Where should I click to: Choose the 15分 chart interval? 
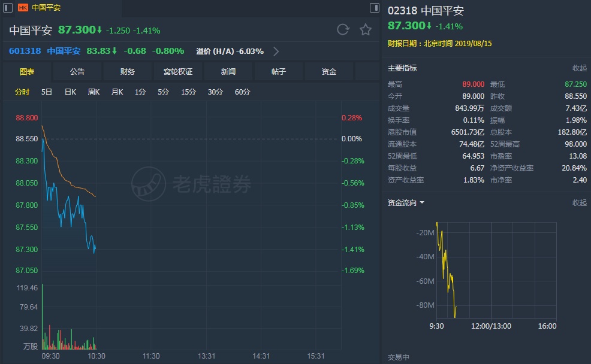[x=188, y=92]
